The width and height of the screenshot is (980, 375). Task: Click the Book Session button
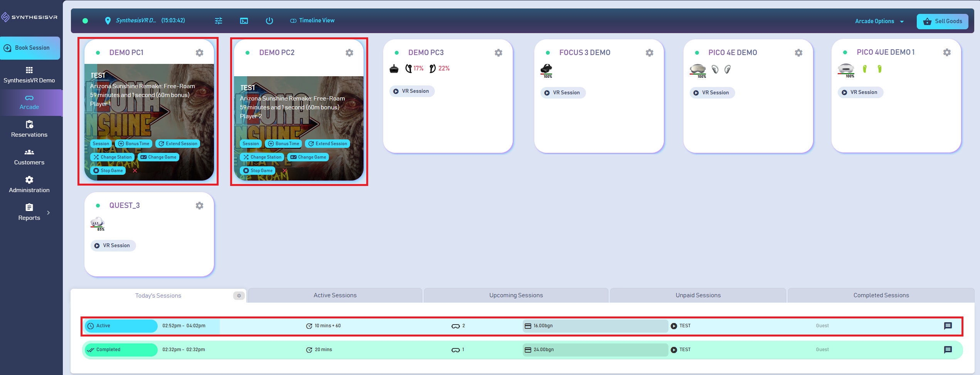pos(30,48)
